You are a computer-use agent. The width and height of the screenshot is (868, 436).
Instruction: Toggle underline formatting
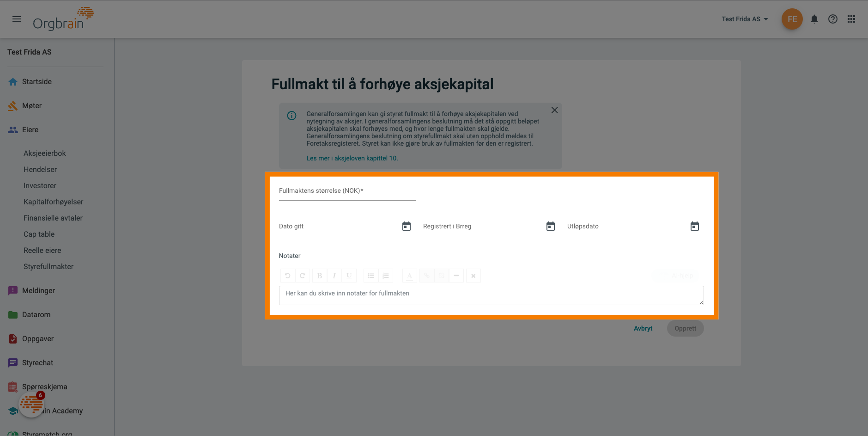click(349, 276)
